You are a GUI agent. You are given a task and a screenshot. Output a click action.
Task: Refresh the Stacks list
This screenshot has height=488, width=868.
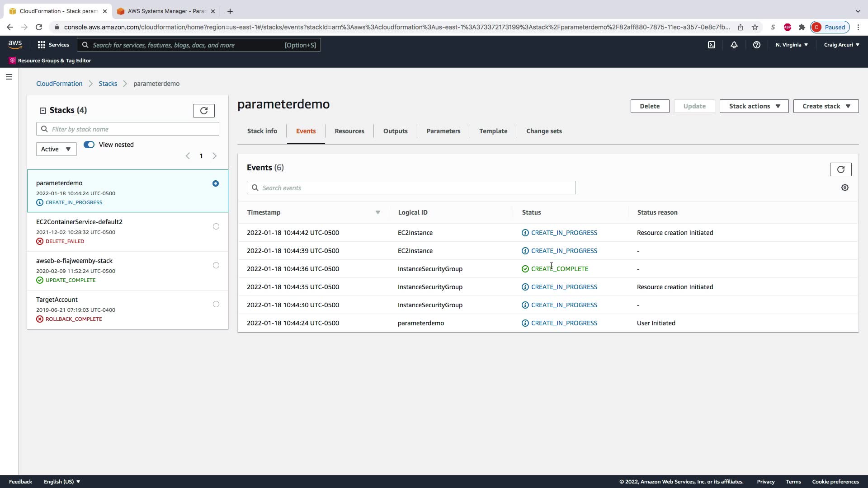click(x=203, y=111)
